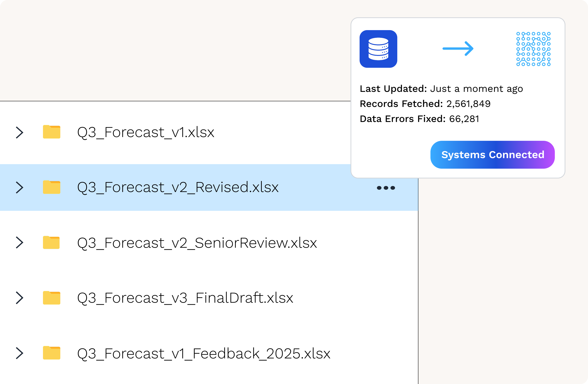Click folder icon beside Q3_Forecast_v1_Feedback_2025.xlsx
Screen dimensions: 588x384
[x=51, y=353]
